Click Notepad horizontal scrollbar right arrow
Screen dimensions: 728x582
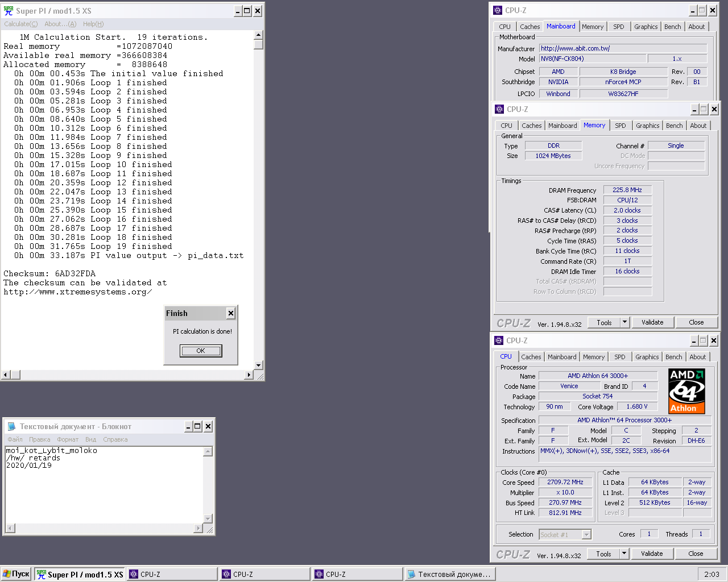(198, 529)
